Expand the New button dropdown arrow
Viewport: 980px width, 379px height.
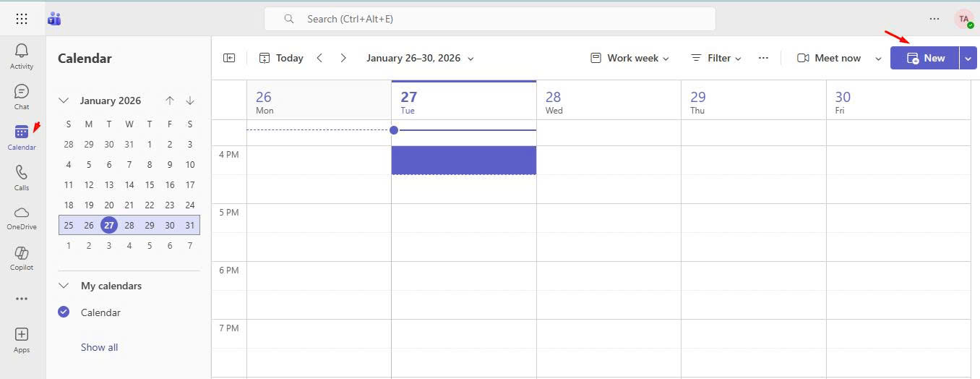coord(969,58)
